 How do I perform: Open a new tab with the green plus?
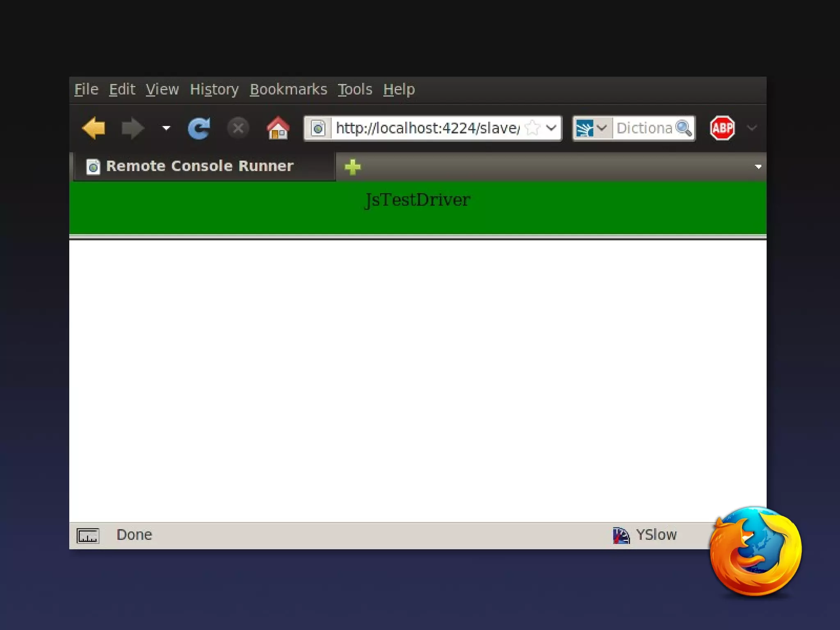click(352, 167)
